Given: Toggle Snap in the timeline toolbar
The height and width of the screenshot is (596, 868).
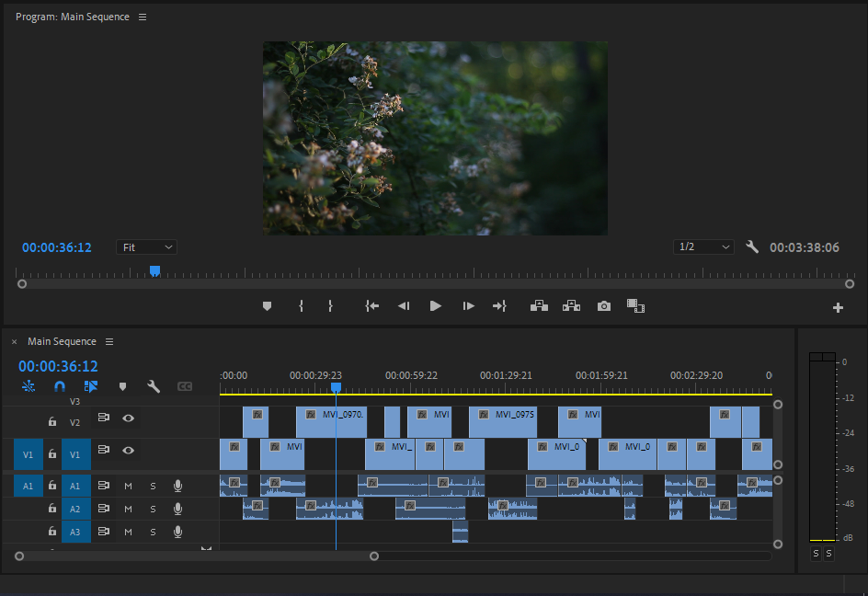Looking at the screenshot, I should point(60,386).
